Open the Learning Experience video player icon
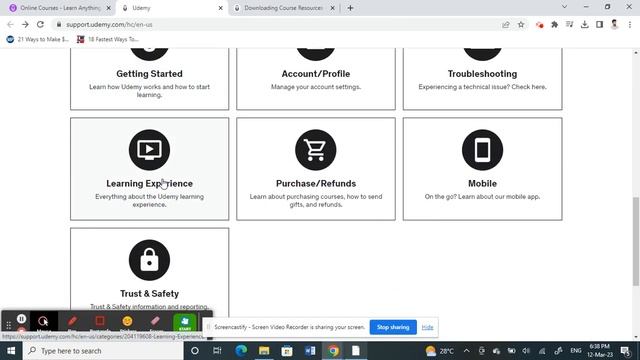This screenshot has height=360, width=640. (149, 150)
